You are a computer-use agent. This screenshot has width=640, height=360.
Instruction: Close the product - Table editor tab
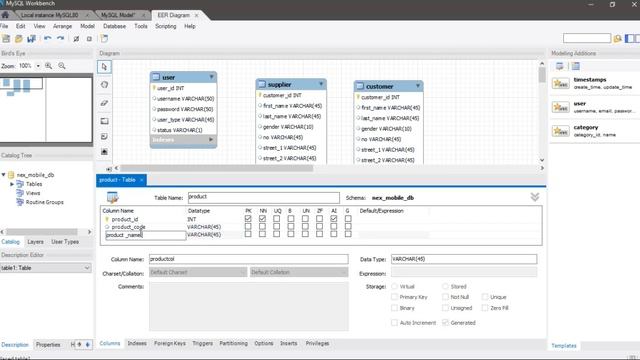[x=142, y=180]
